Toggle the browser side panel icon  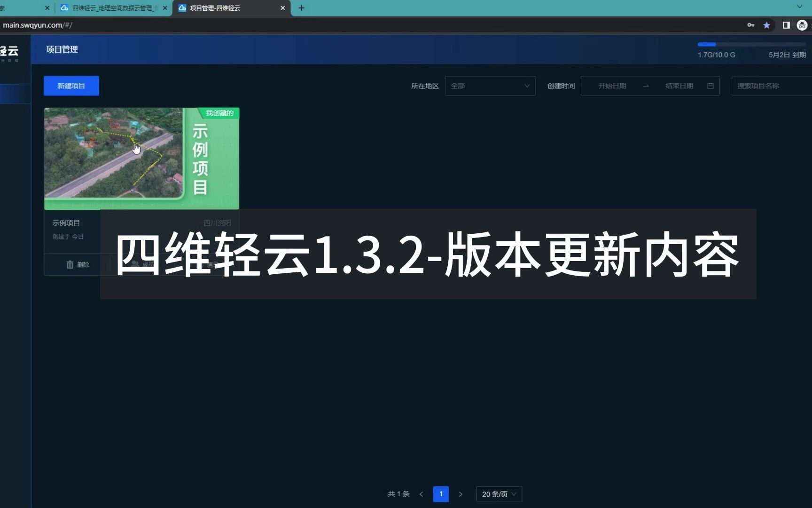(786, 25)
